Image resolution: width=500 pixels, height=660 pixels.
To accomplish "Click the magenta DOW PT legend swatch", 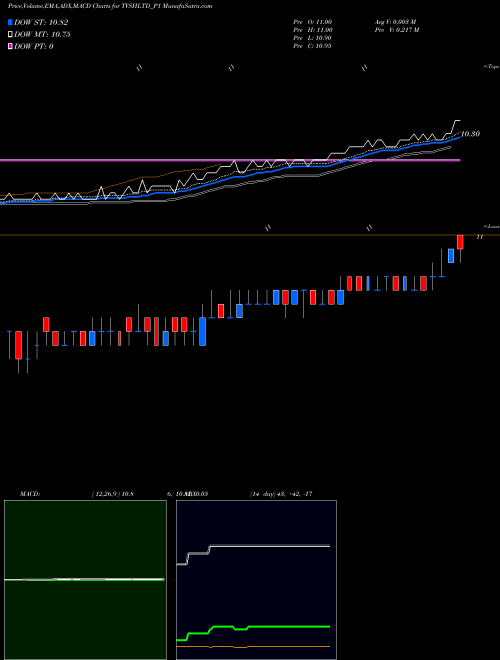I will [10, 46].
